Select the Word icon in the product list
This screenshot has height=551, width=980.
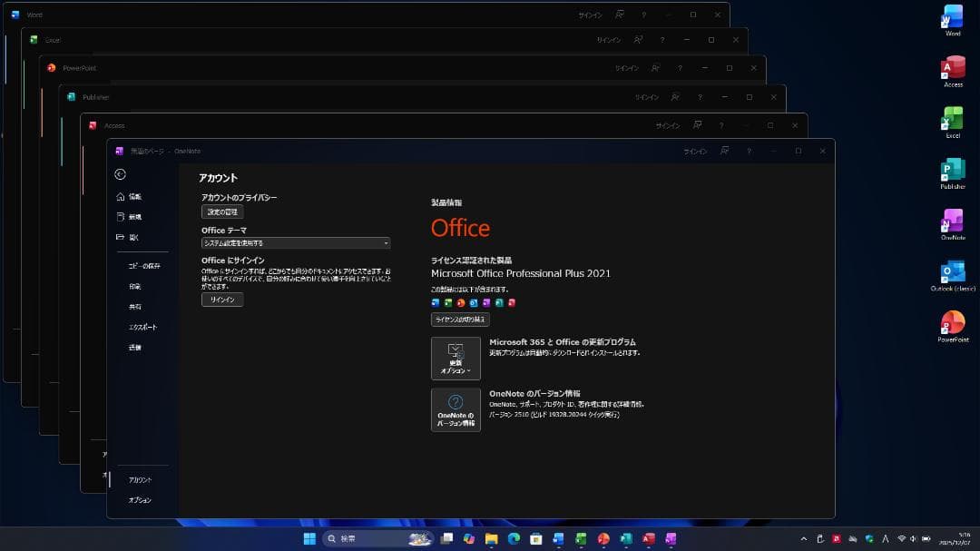click(436, 303)
